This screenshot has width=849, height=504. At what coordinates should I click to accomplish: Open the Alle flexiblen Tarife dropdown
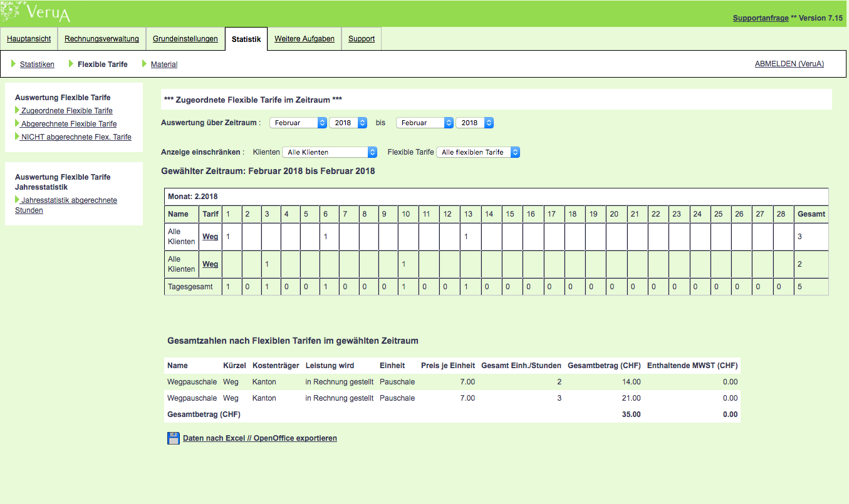click(x=478, y=152)
